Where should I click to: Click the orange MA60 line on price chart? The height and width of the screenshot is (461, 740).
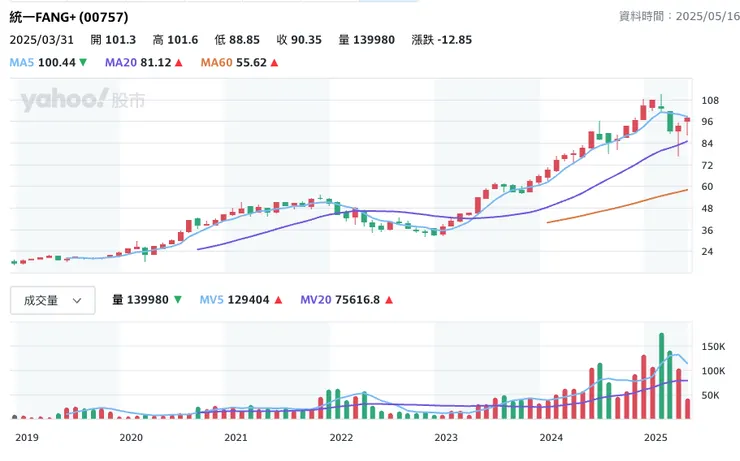(x=616, y=207)
